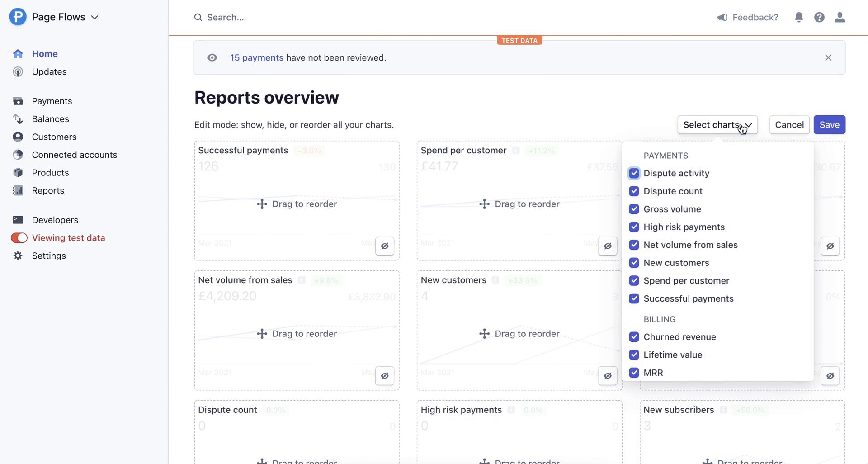
Task: Open the help question mark icon
Action: point(819,18)
